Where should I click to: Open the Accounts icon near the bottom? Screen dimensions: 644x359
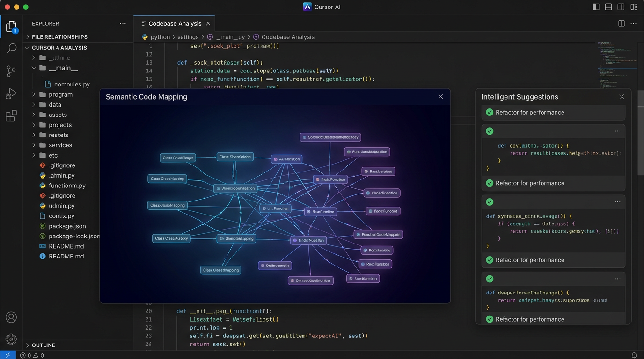pos(11,317)
